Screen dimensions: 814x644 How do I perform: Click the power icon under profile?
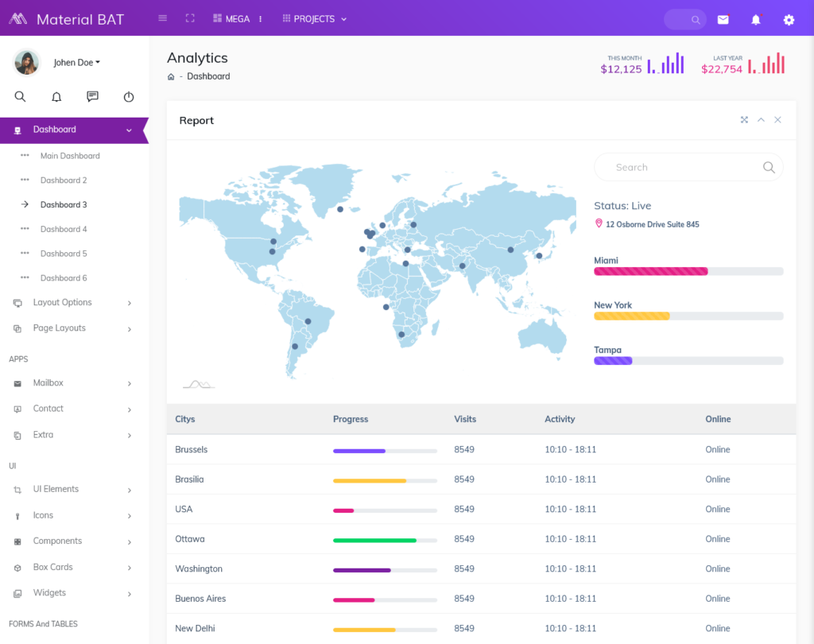coord(128,96)
